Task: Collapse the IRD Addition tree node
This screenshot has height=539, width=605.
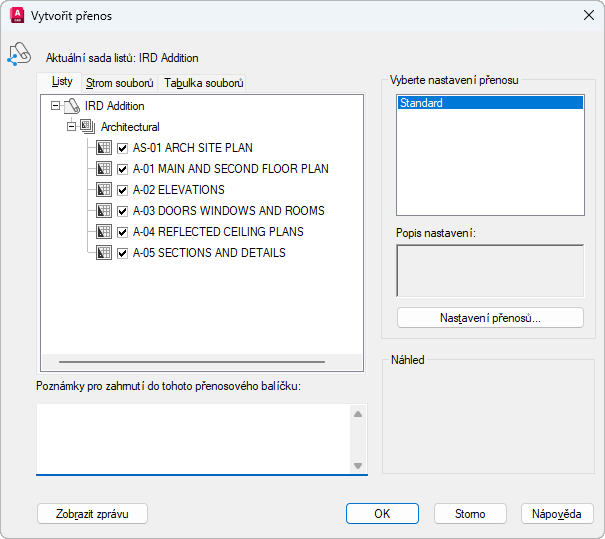Action: (55, 106)
